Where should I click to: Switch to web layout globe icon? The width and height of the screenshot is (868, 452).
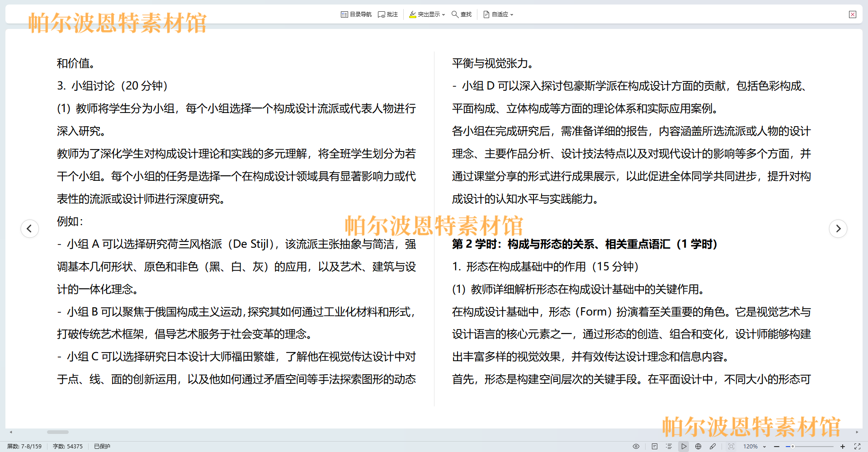coord(698,446)
